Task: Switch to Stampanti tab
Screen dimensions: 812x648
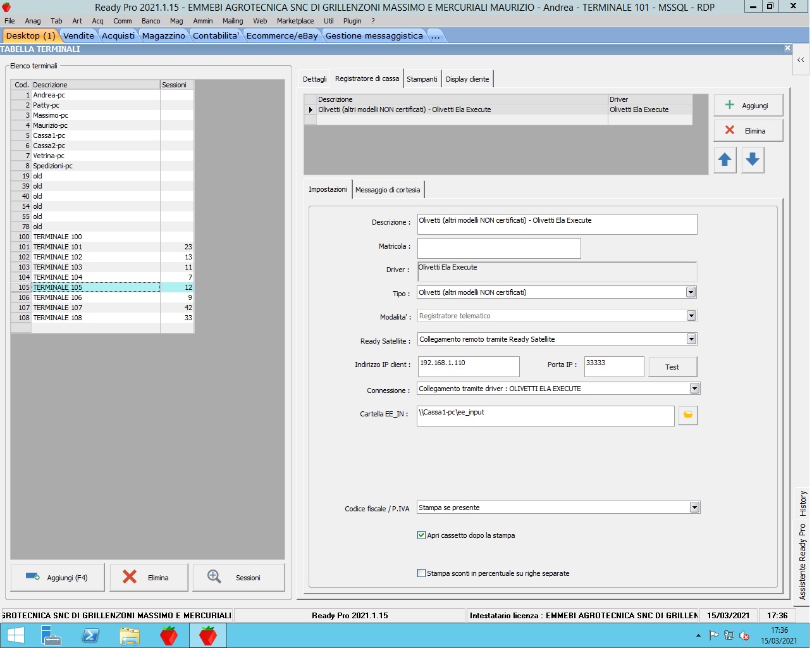Action: [422, 79]
